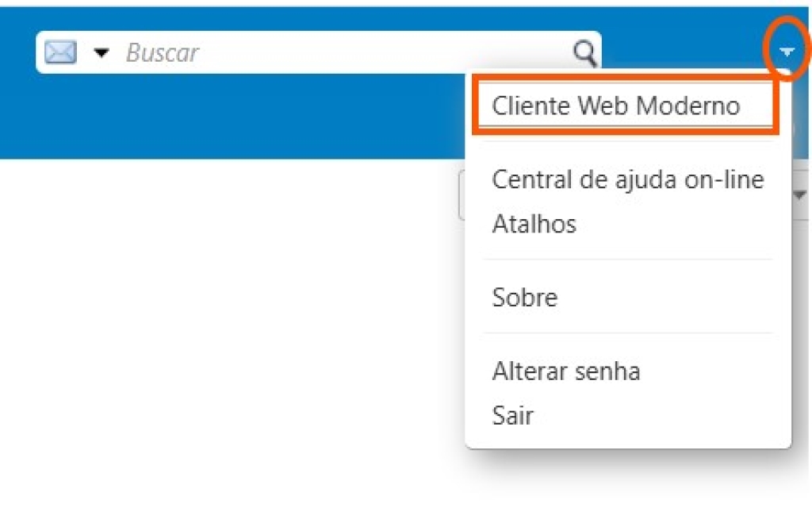
Task: Run search with the magnifier button
Action: [584, 53]
